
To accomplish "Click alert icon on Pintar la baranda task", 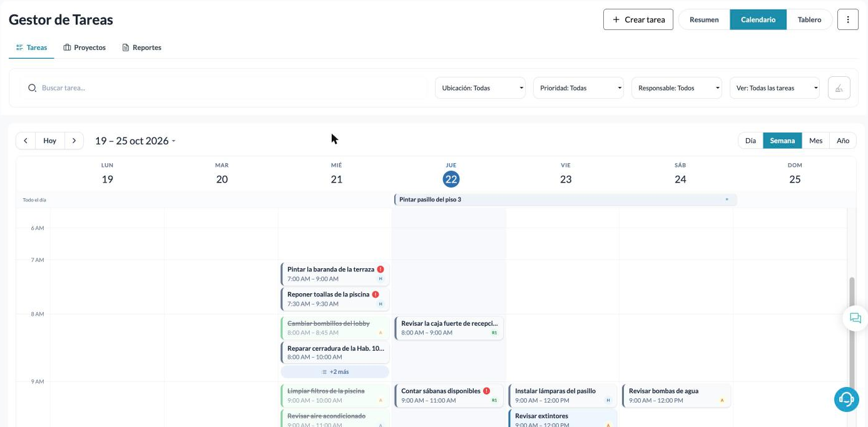I will click(380, 269).
